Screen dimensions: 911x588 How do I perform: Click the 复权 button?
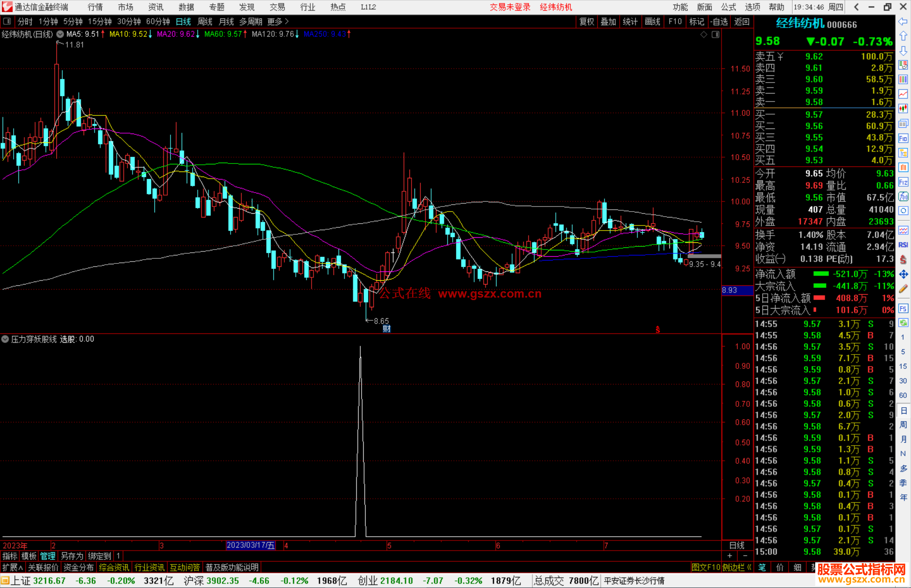586,21
